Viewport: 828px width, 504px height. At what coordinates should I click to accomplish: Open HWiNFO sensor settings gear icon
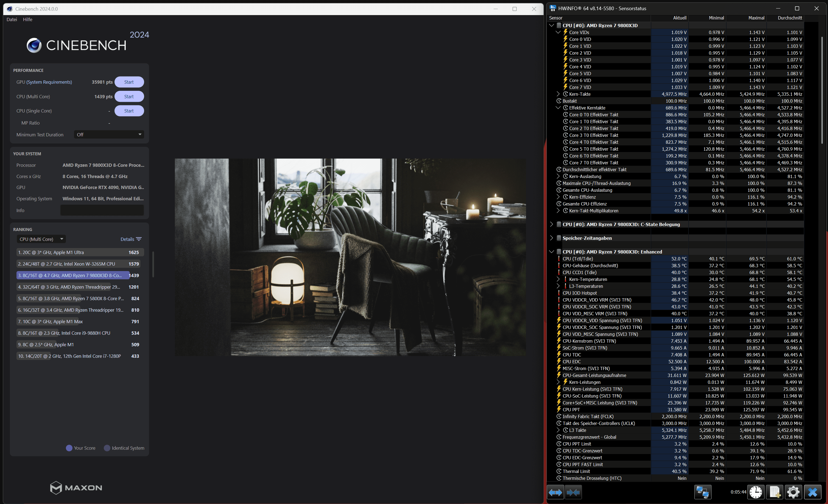(793, 492)
